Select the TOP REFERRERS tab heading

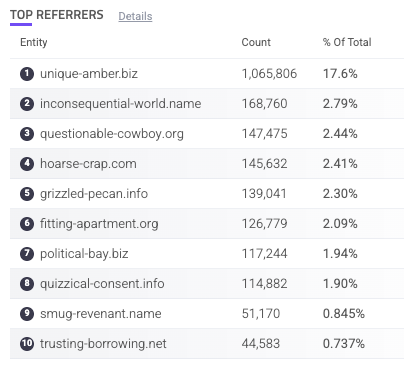pyautogui.click(x=57, y=15)
